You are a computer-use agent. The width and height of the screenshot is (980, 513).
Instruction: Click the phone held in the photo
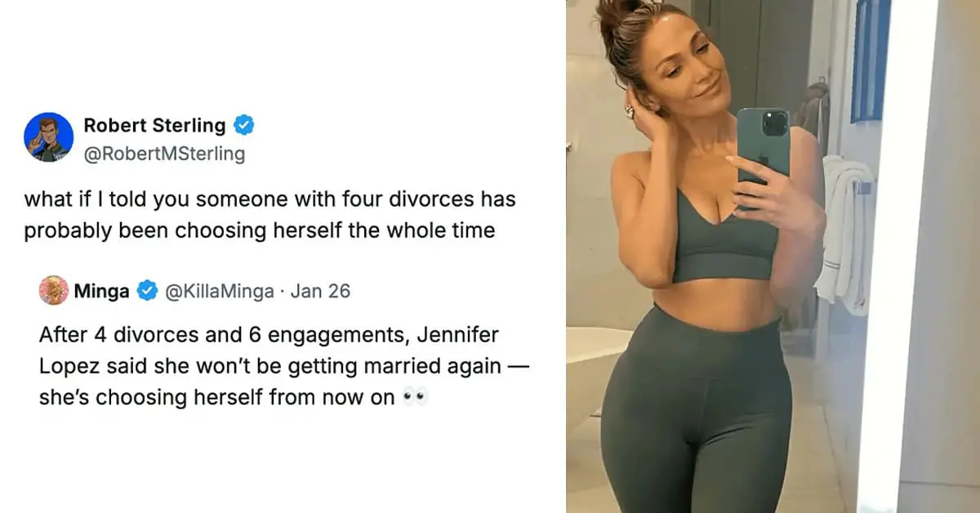(x=763, y=151)
